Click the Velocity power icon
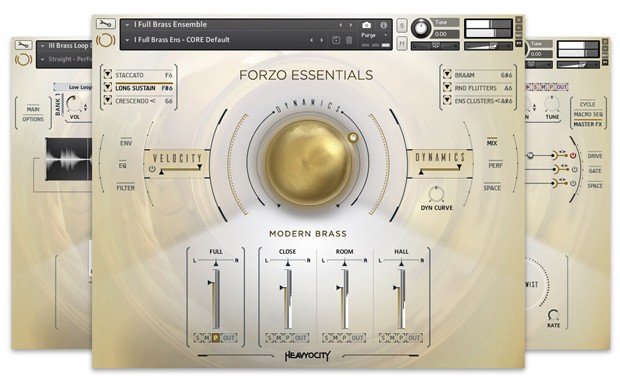 152,169
